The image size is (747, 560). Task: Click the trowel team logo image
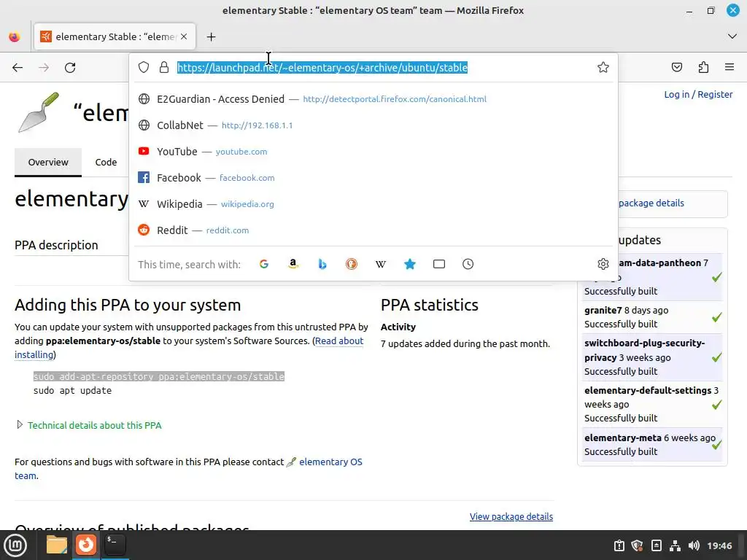click(39, 112)
